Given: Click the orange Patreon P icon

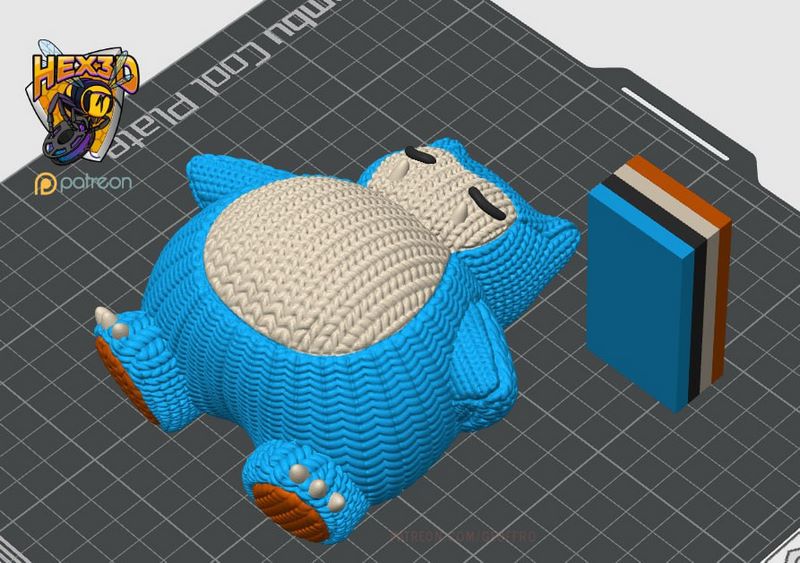Looking at the screenshot, I should (44, 185).
